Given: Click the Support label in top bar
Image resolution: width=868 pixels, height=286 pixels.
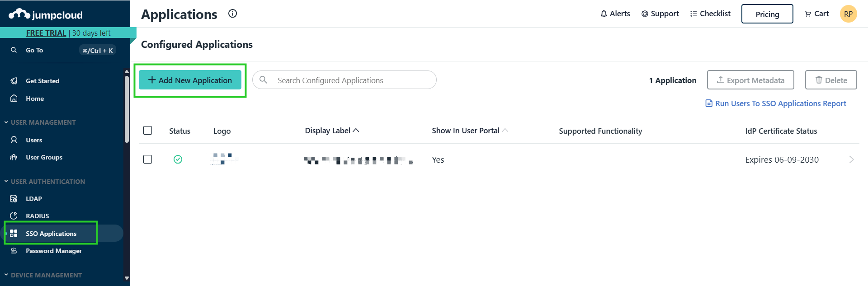Looking at the screenshot, I should (x=665, y=14).
